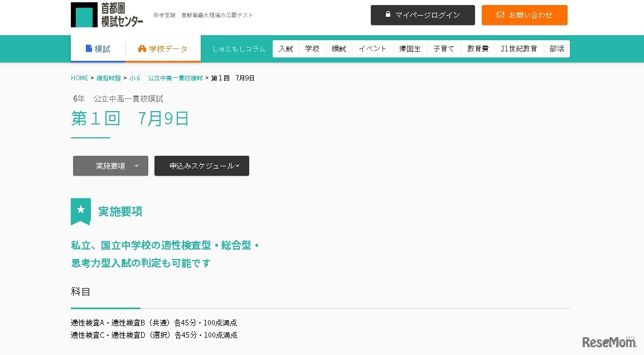This screenshot has width=644, height=355.
Task: Click the document icon beside 模試 tab
Action: tap(89, 49)
